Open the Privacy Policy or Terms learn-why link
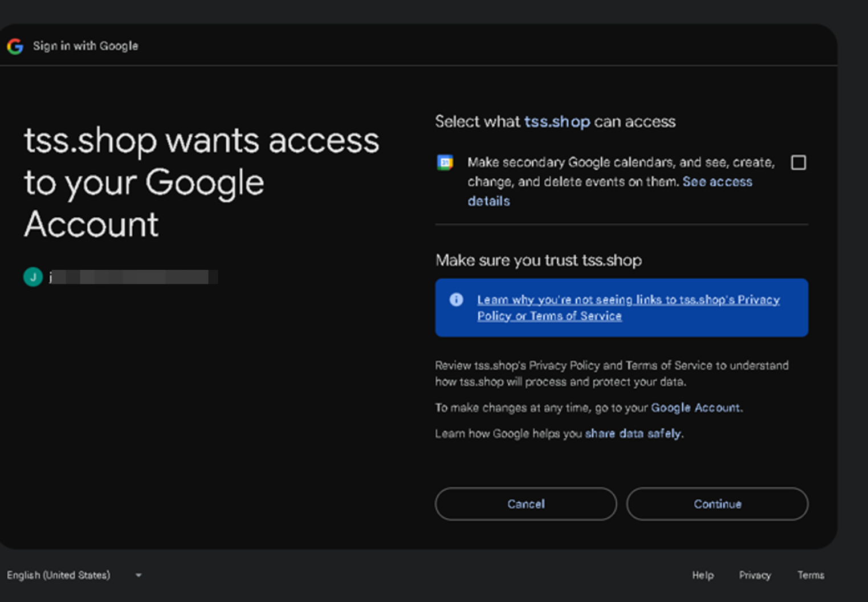The width and height of the screenshot is (868, 602). tap(628, 308)
